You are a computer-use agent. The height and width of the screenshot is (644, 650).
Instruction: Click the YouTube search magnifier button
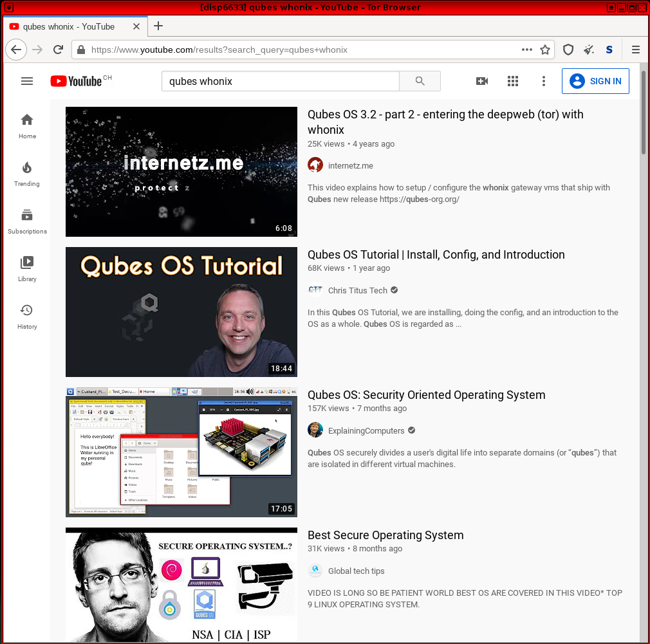click(420, 81)
